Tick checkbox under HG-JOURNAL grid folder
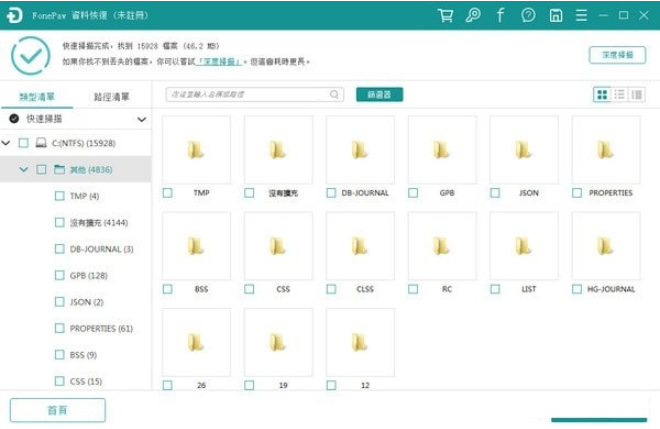The width and height of the screenshot is (660, 429). [x=577, y=289]
